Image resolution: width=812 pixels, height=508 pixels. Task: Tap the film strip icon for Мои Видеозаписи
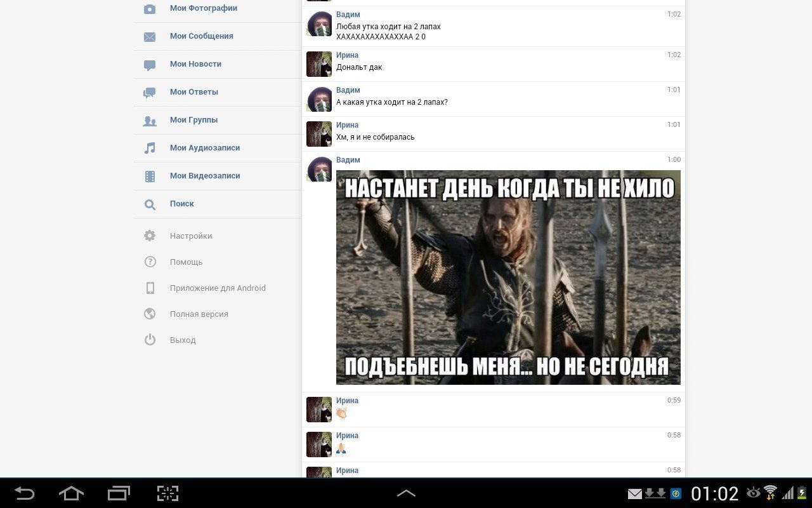click(x=150, y=177)
